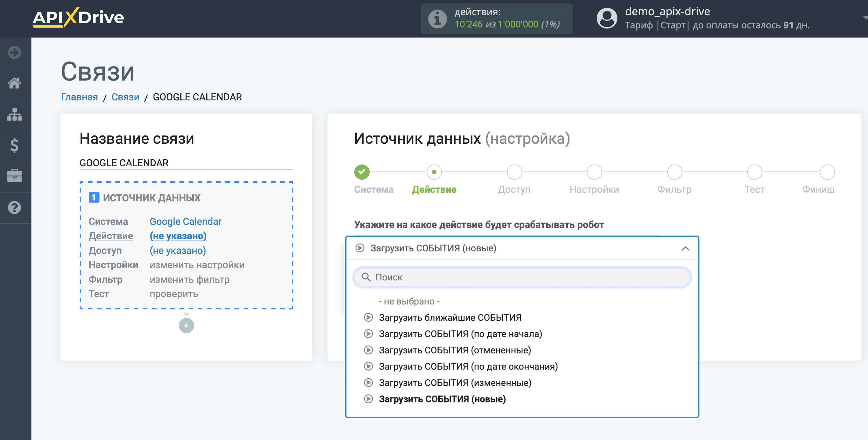Click the info icon next to действия
Image resolution: width=868 pixels, height=440 pixels.
pos(437,19)
